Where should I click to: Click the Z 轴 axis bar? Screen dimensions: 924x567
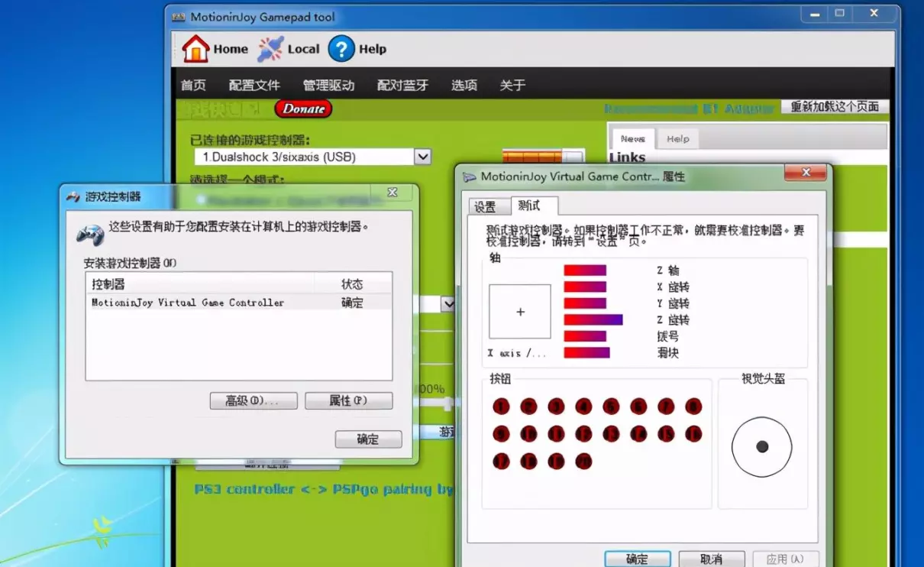(585, 270)
